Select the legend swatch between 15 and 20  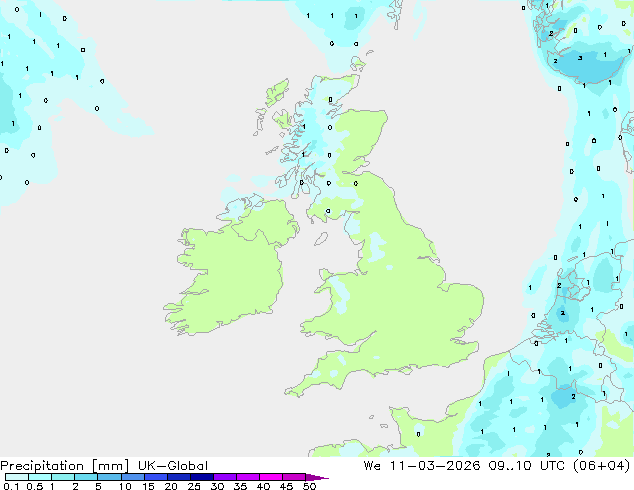tap(155, 477)
